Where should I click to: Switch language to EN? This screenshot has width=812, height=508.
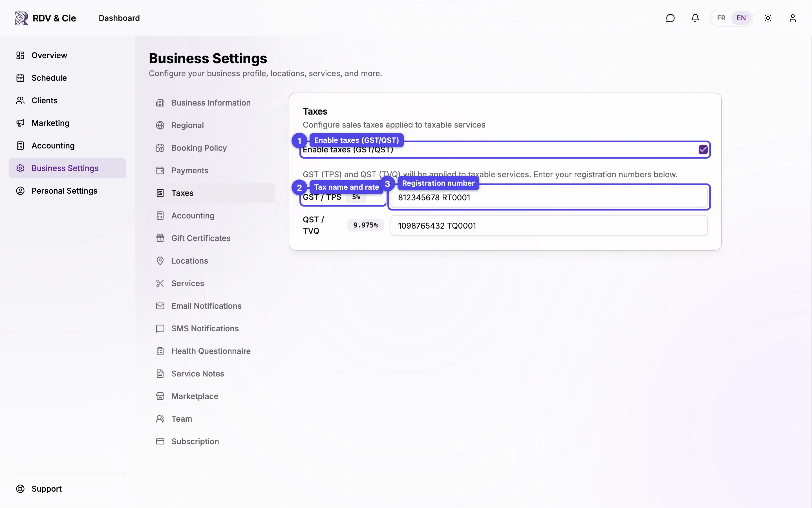741,18
